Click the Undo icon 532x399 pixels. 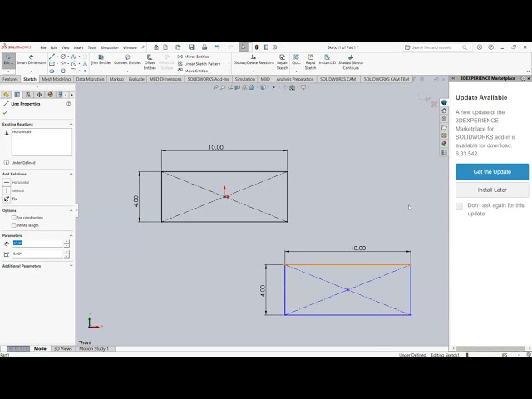(x=217, y=47)
